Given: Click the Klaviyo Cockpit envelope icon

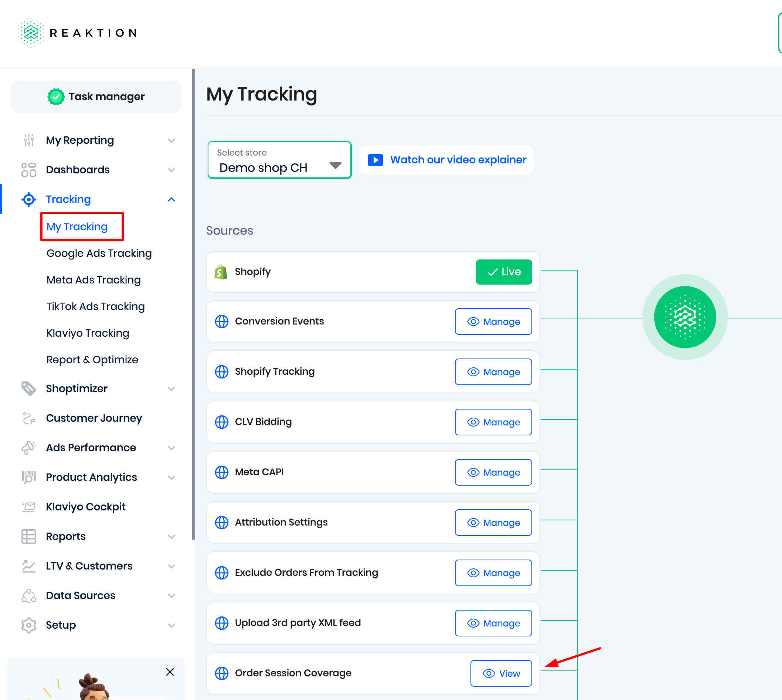Looking at the screenshot, I should tap(29, 507).
